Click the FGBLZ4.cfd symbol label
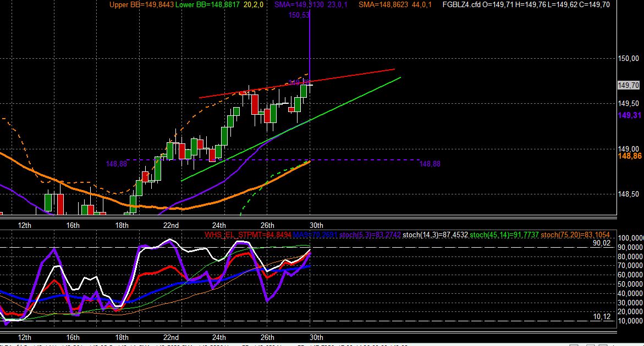The image size is (644, 346). tap(461, 5)
